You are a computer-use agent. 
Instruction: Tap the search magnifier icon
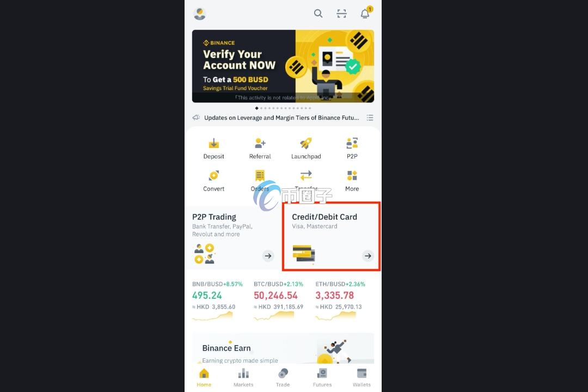(x=318, y=14)
